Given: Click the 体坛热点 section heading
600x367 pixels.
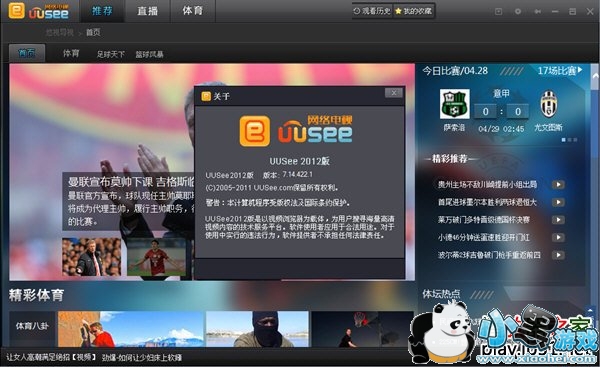Looking at the screenshot, I should (441, 294).
